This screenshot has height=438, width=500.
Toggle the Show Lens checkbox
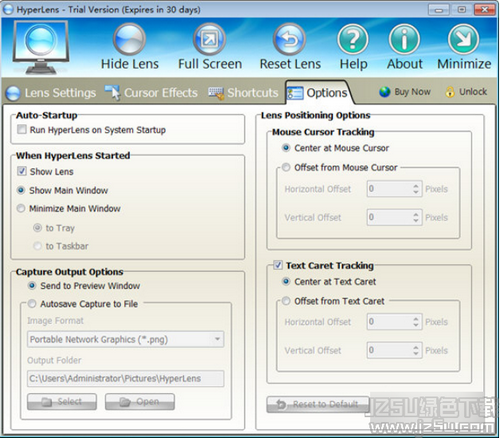point(22,171)
